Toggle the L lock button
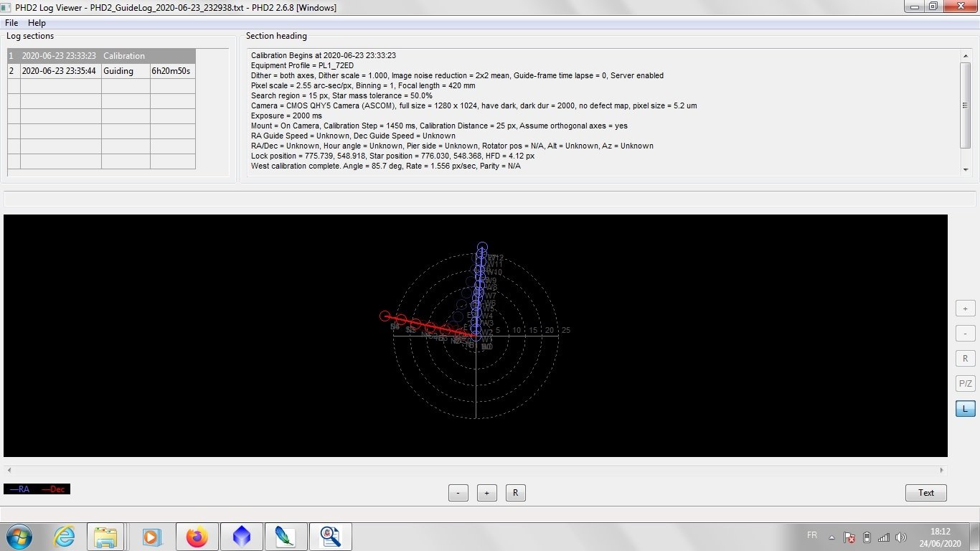980x551 pixels. (965, 409)
